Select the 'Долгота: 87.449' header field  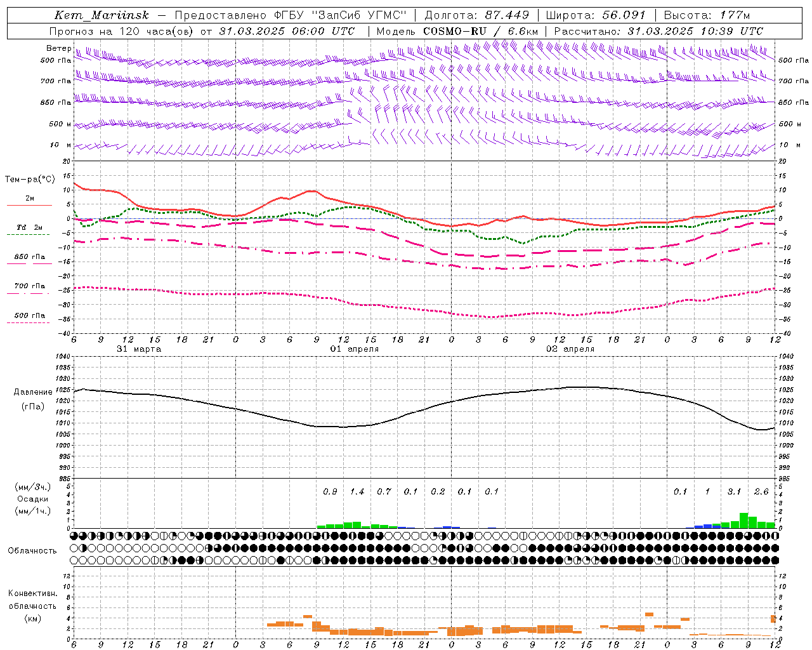476,15
